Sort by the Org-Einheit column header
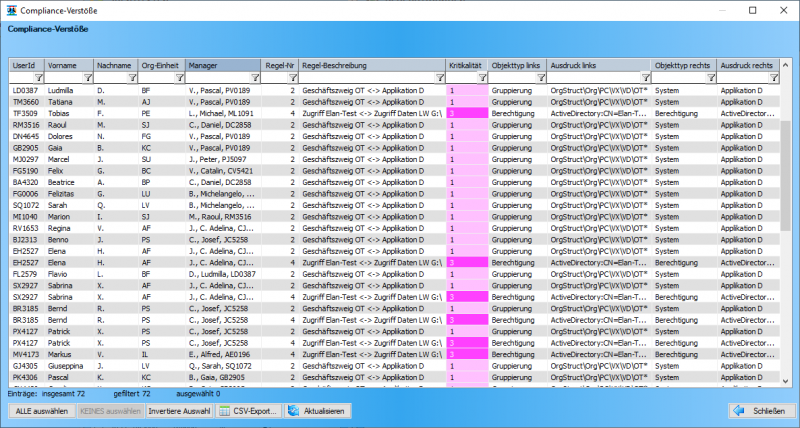 point(162,65)
